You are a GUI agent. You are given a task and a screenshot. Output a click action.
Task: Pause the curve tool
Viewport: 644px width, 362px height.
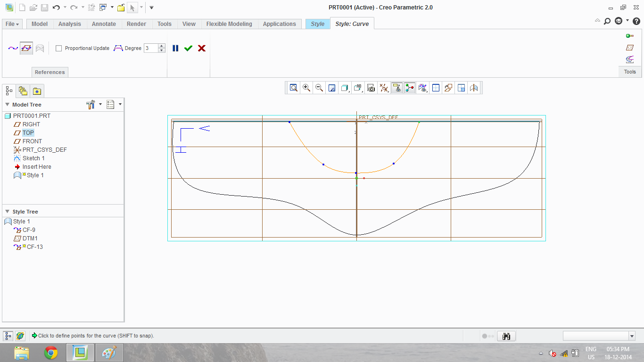[x=175, y=48]
